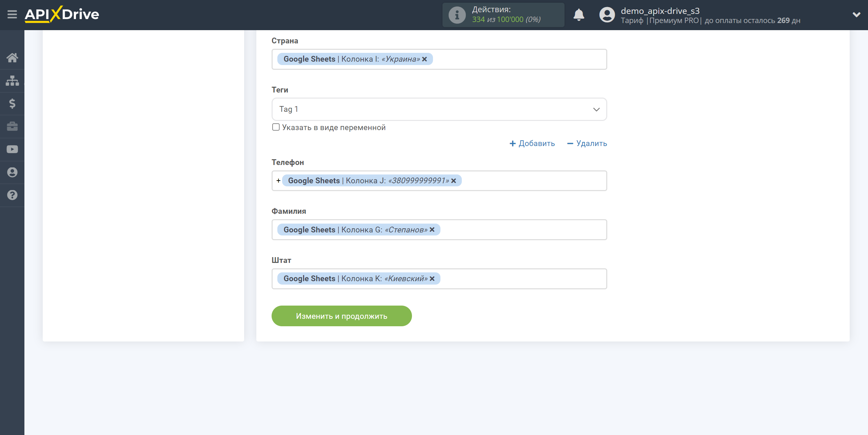This screenshot has height=435, width=868.
Task: Click inside the Фамилия input field
Action: [x=439, y=230]
